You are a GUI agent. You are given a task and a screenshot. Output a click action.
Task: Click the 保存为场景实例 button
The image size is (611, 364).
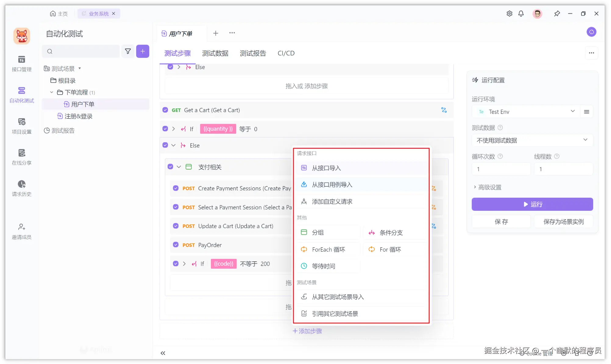click(563, 221)
